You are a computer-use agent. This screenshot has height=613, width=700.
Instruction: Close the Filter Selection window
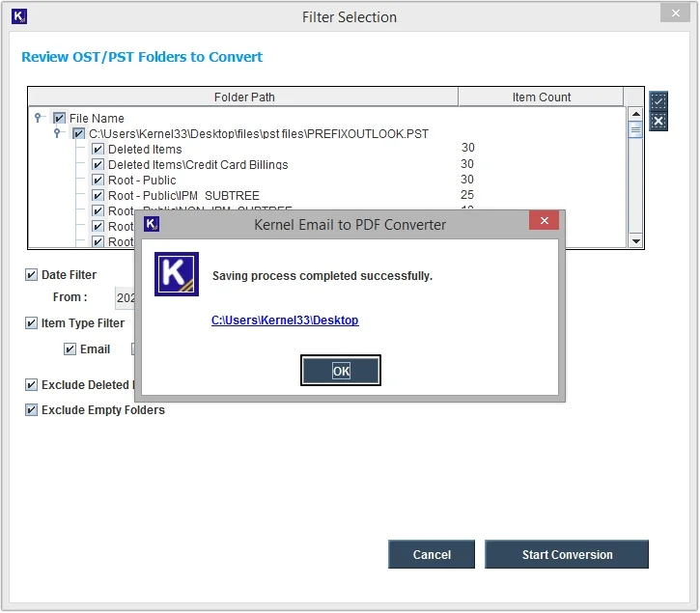click(676, 13)
